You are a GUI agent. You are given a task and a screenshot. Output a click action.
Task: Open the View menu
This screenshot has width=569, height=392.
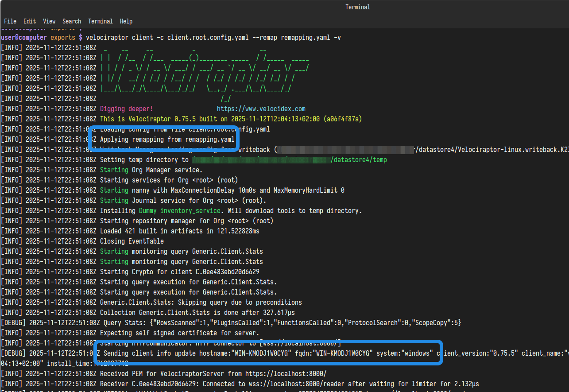(49, 21)
